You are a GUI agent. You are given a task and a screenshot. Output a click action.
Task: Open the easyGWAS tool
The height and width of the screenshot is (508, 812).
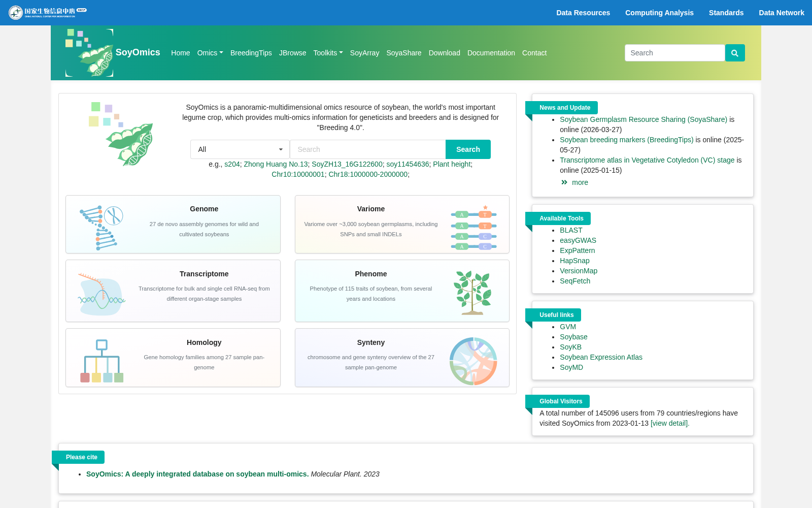pyautogui.click(x=578, y=240)
